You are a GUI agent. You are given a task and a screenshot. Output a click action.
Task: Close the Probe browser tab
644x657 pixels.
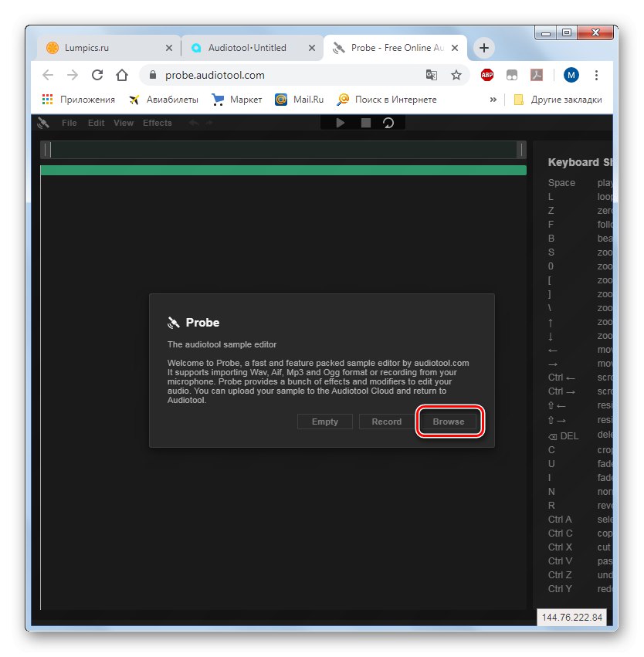click(455, 48)
